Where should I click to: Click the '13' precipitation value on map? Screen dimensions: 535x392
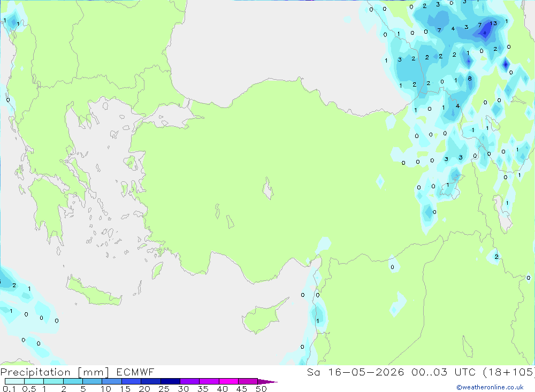tap(493, 23)
